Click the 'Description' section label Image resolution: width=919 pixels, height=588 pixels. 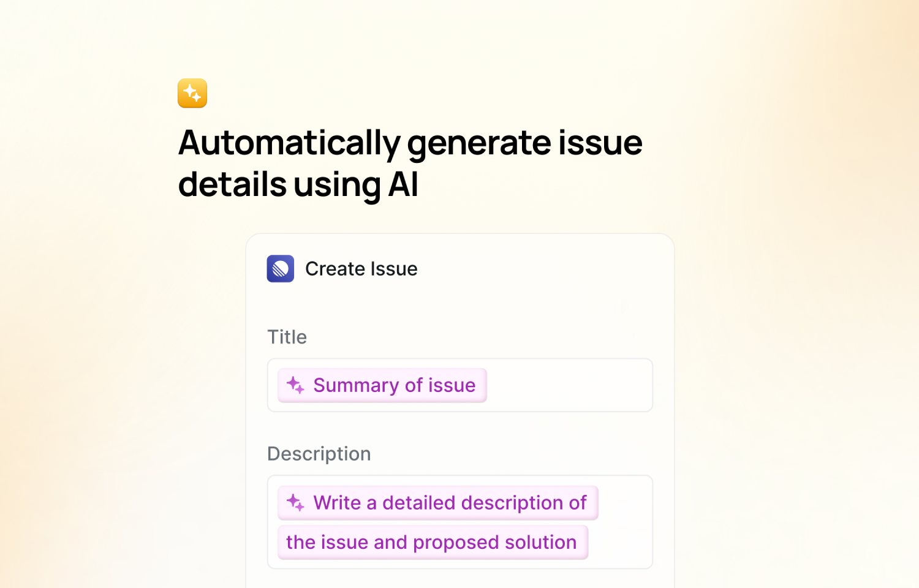319,453
